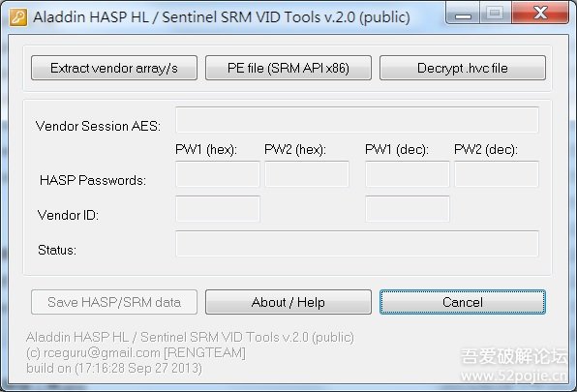
Task: Minimize the VID Tools window
Action: point(463,14)
